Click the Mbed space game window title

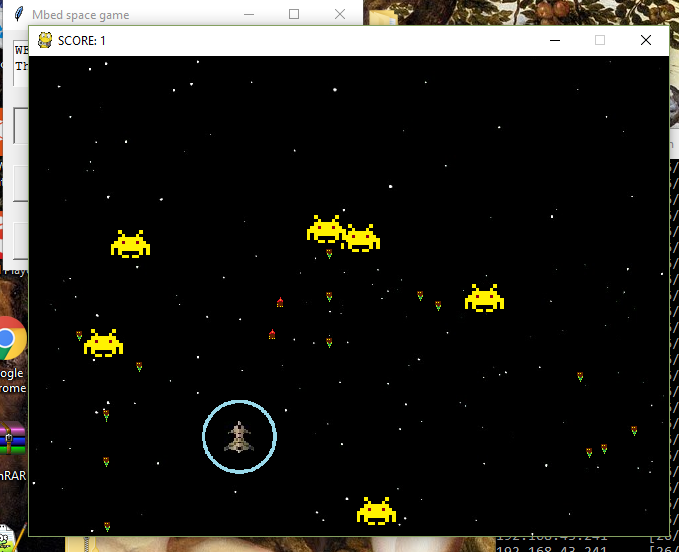(81, 15)
